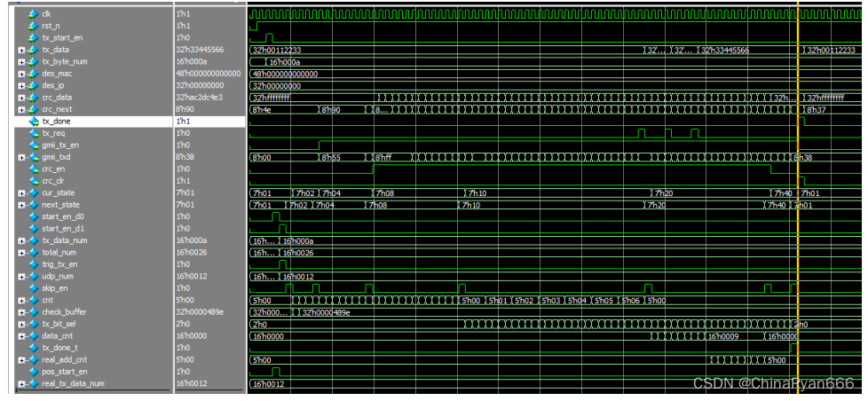The image size is (868, 401).
Task: Click the tx_req signal diamond icon
Action: point(33,133)
